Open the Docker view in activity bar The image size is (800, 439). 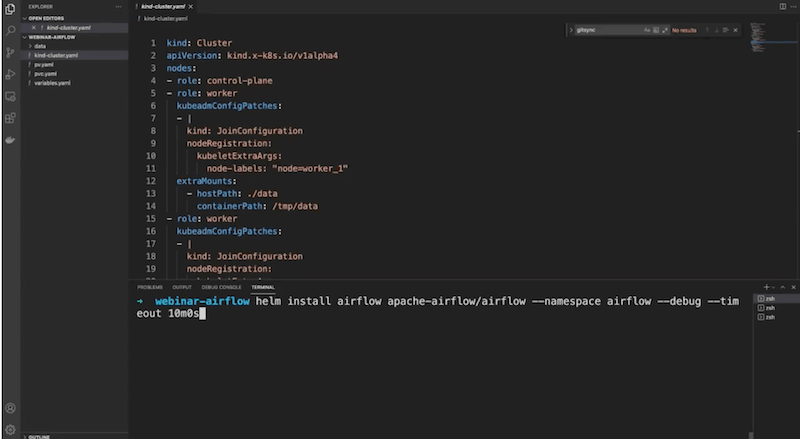pos(10,140)
